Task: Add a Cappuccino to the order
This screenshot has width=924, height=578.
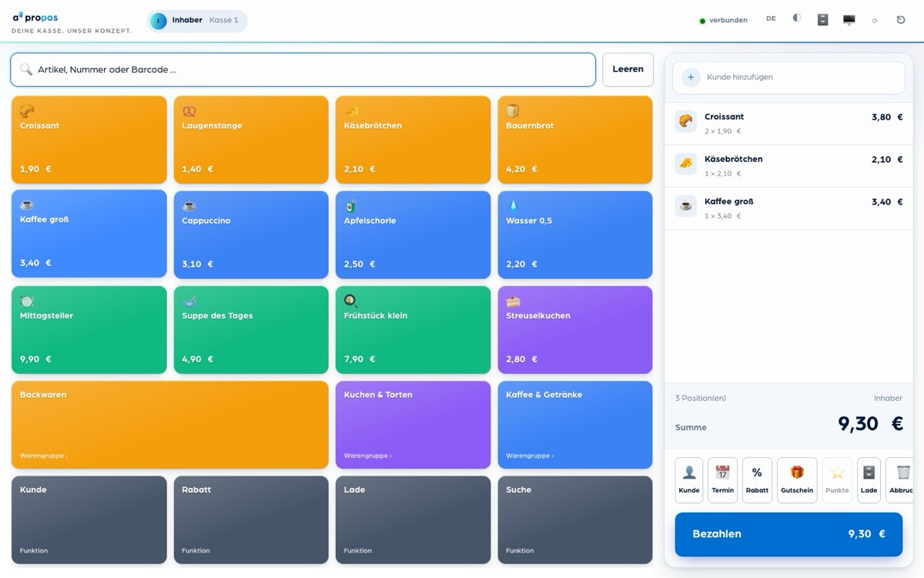Action: 251,234
